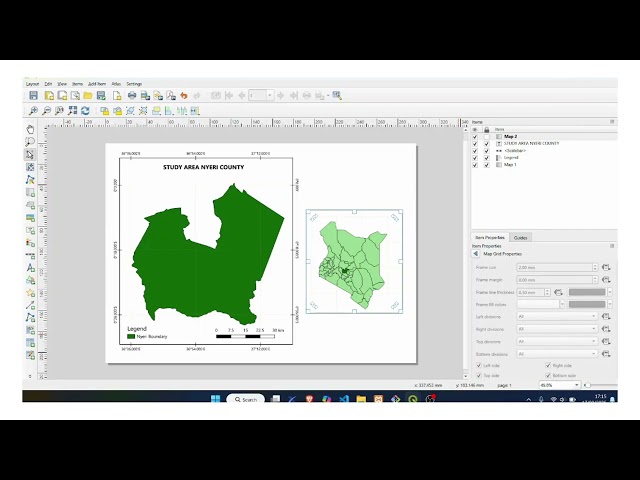Click the Zoom Full icon
Screen dimensions: 640x480
(72, 111)
